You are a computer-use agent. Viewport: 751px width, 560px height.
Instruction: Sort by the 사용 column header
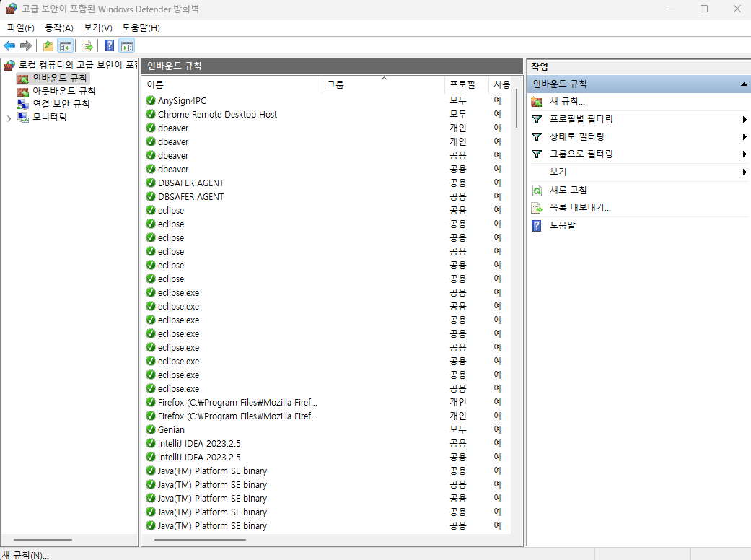pyautogui.click(x=501, y=84)
